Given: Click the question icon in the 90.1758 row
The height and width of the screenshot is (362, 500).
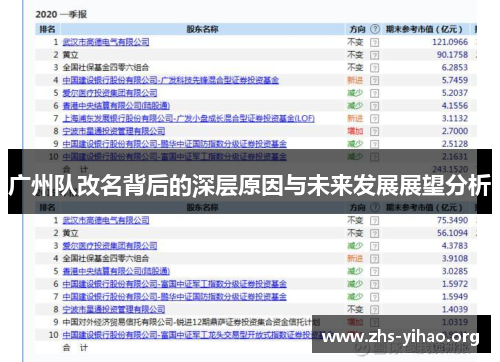Looking at the screenshot, I should click(x=375, y=55).
